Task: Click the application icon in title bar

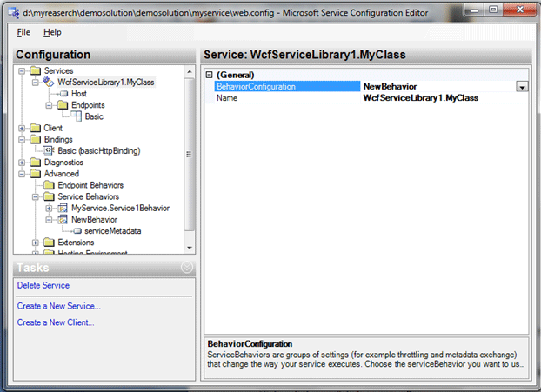Action: (x=14, y=13)
